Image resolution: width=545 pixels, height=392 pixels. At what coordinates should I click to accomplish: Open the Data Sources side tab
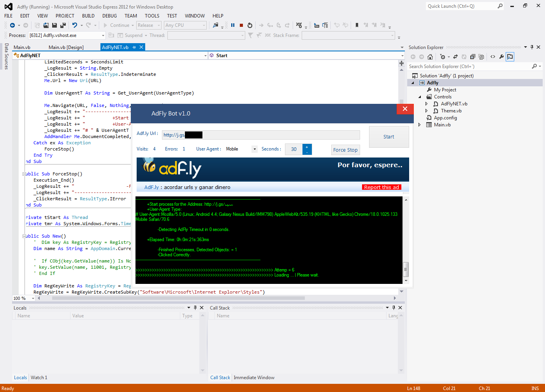(6, 56)
